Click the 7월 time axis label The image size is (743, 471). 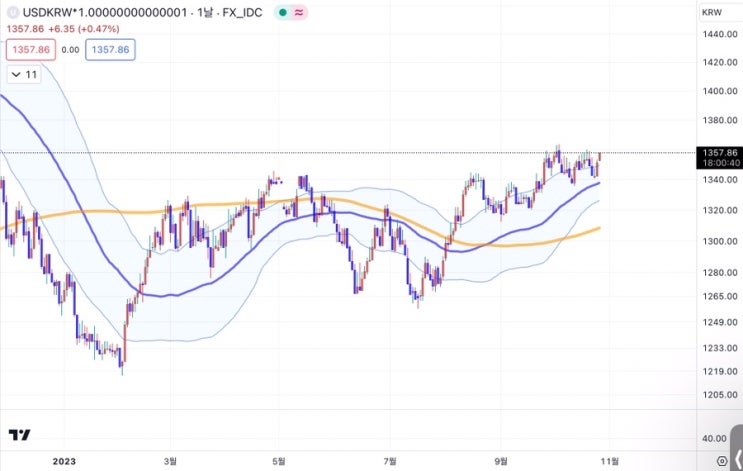[390, 461]
